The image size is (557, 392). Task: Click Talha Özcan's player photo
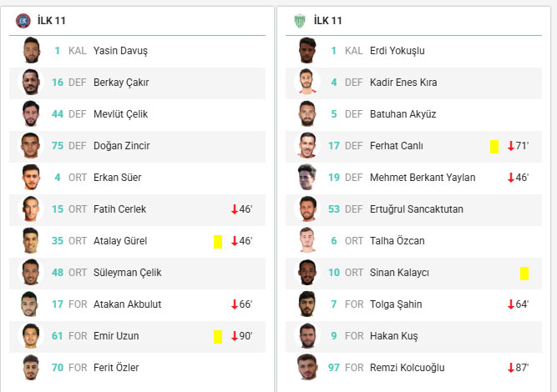tap(308, 241)
